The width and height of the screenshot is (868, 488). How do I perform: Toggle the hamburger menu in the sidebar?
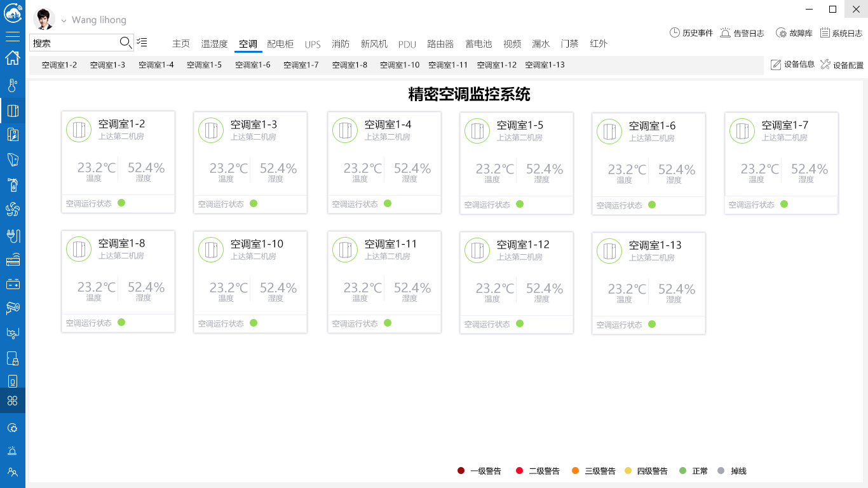coord(12,36)
